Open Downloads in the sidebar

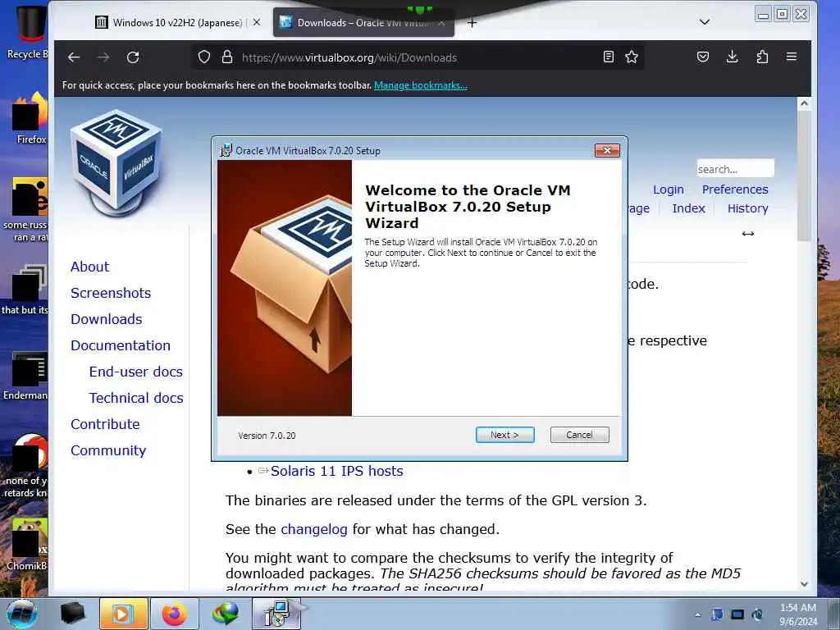tap(107, 319)
